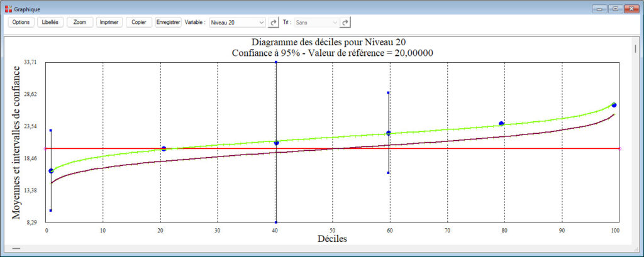This screenshot has width=644, height=257.
Task: Click the blue data point at decile 40
Action: tap(276, 143)
